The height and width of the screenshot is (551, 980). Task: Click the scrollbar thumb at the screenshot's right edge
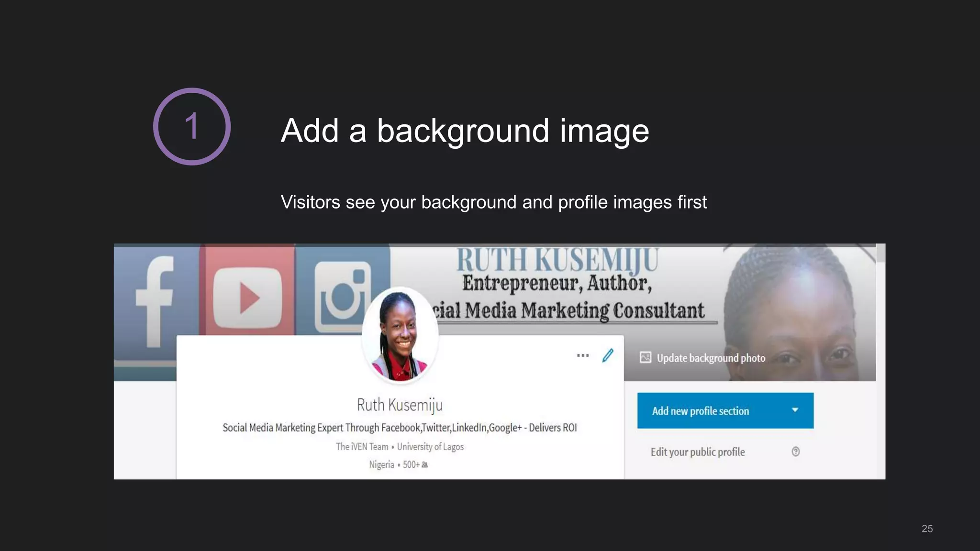tap(880, 253)
